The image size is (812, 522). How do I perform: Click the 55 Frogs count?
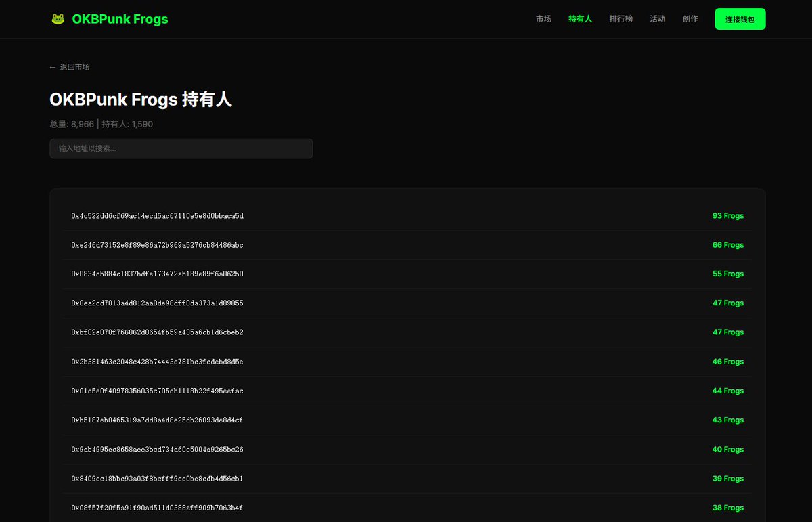(x=727, y=274)
